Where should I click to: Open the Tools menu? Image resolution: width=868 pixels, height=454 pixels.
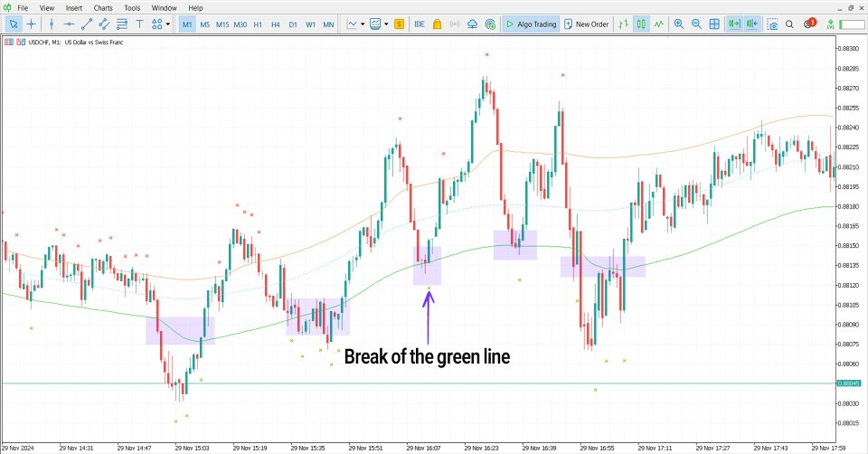point(132,8)
